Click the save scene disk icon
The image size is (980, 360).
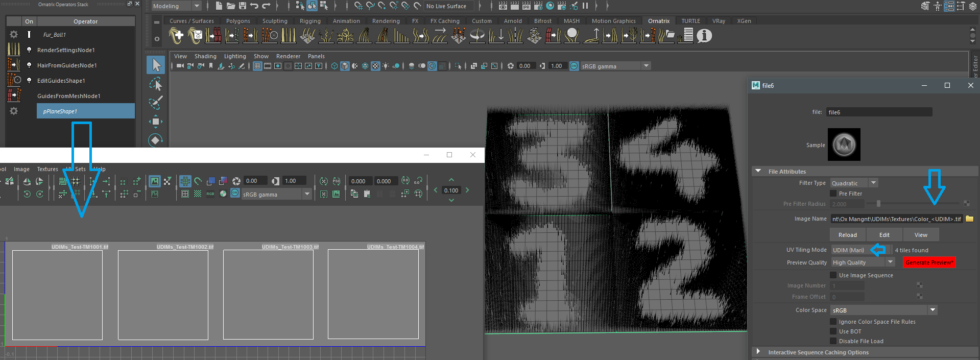click(x=243, y=6)
